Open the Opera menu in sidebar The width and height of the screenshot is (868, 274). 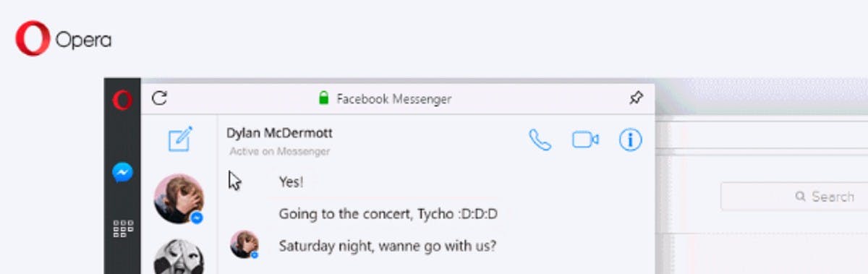click(122, 100)
